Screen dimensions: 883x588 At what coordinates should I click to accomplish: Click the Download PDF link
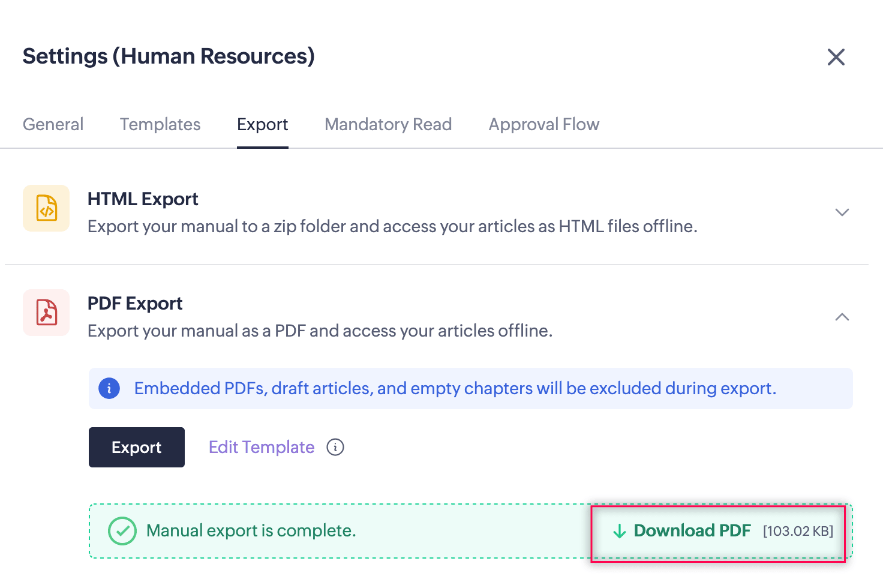click(x=692, y=531)
